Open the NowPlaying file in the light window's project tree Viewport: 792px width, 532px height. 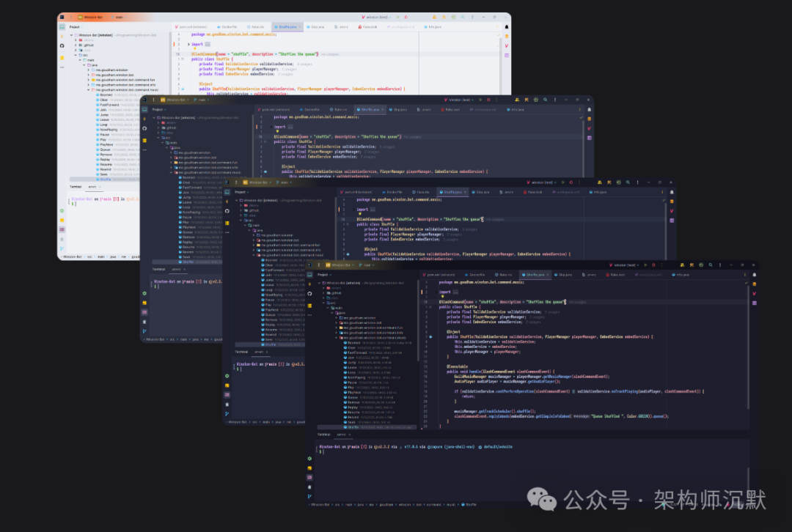point(107,129)
